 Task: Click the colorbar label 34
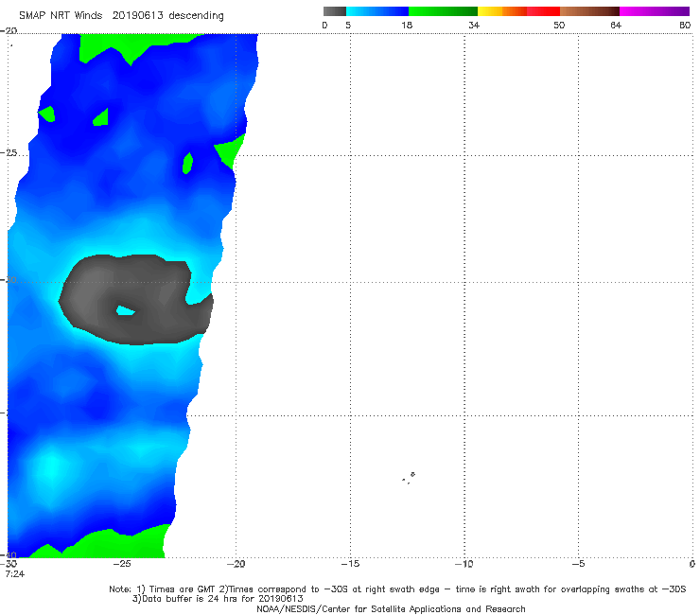point(474,25)
